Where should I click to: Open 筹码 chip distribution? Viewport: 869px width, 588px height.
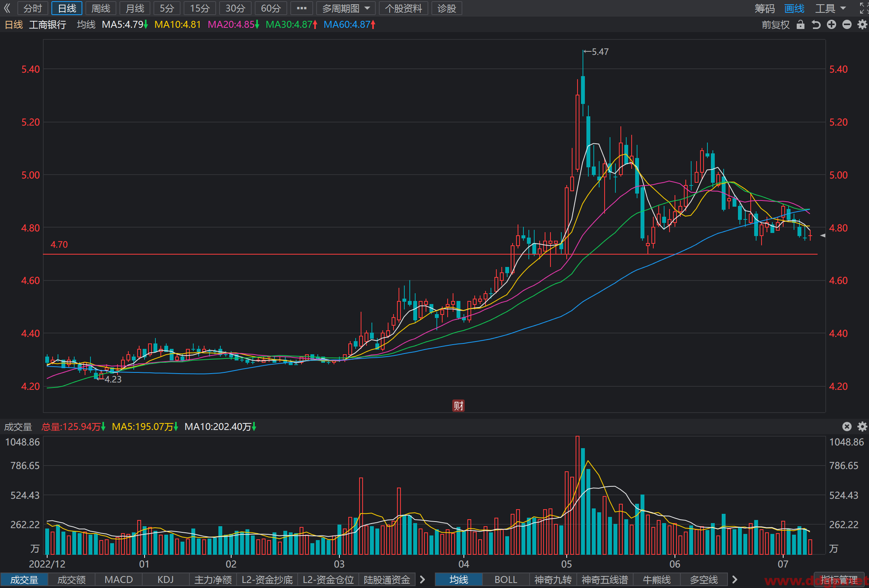point(765,8)
